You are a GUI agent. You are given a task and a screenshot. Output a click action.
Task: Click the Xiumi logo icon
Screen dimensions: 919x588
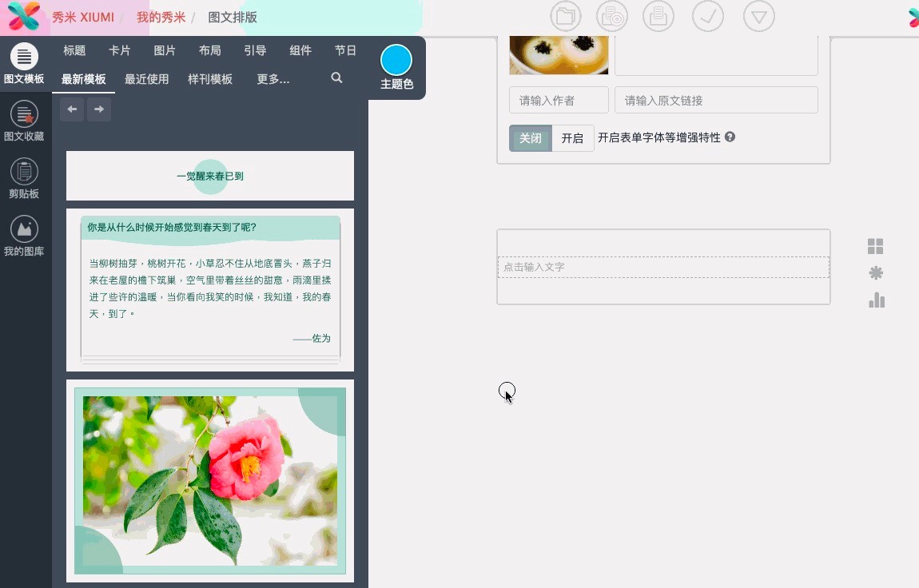(23, 17)
